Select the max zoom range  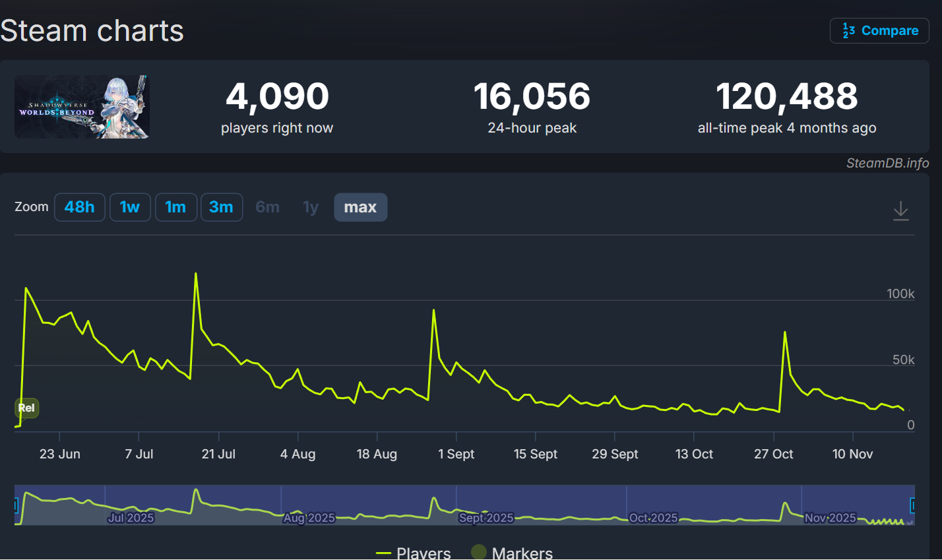tap(360, 207)
